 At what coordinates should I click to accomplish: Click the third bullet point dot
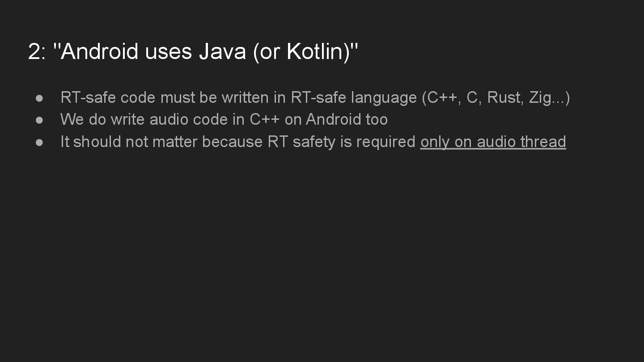(x=39, y=142)
